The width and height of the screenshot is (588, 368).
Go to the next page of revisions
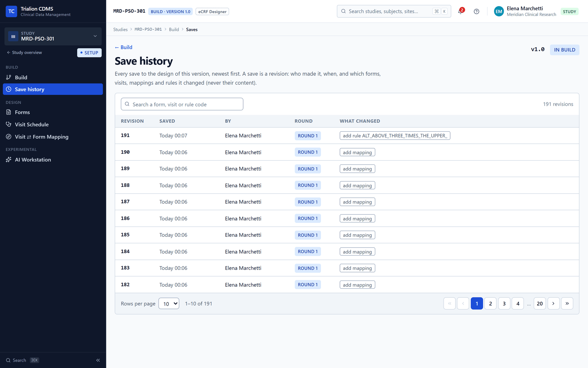click(553, 303)
